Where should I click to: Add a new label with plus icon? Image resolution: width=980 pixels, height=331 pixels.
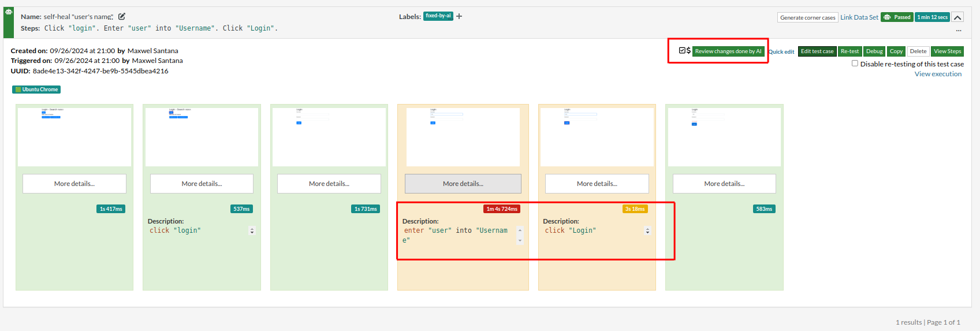(x=459, y=16)
